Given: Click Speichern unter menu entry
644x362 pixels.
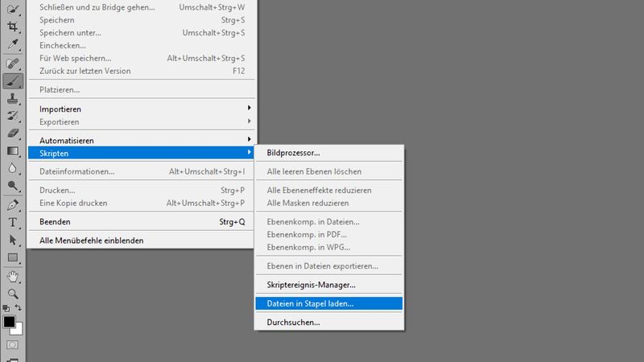Looking at the screenshot, I should (142, 32).
